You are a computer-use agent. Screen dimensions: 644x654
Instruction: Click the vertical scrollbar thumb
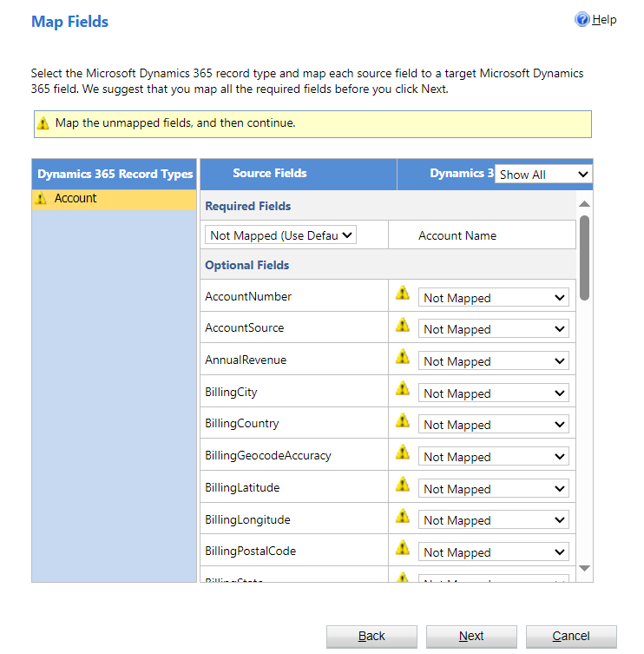point(584,257)
